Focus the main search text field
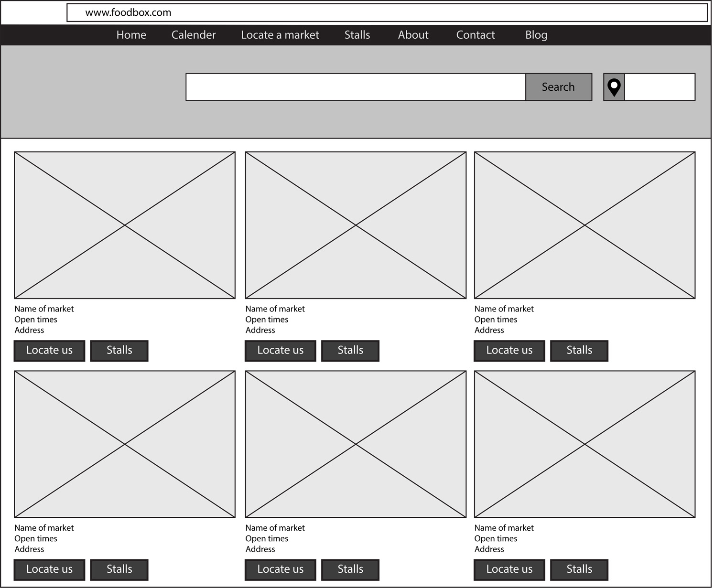 pos(356,87)
